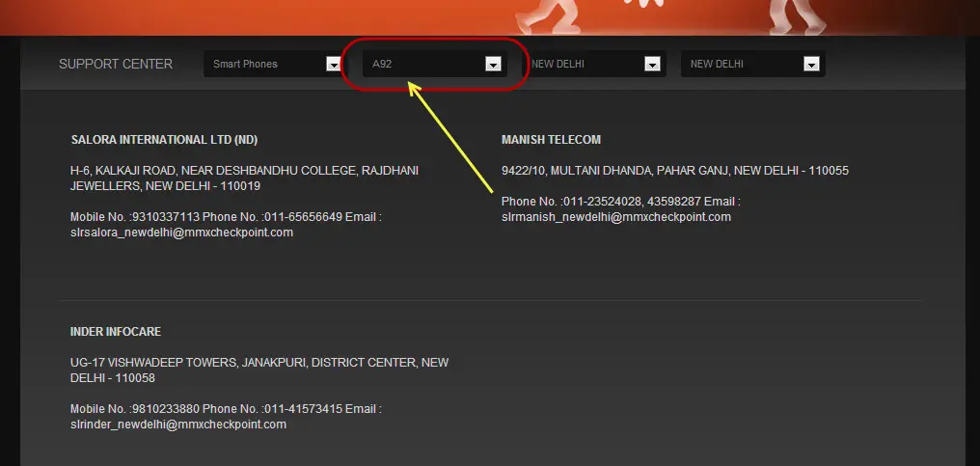
Task: Click the DELHI - 110058 address line
Action: click(x=113, y=378)
